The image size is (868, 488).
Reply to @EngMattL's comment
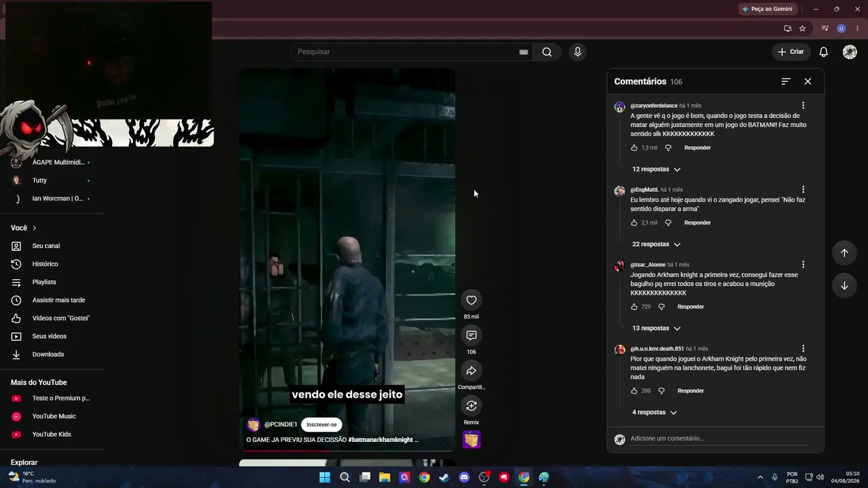697,223
